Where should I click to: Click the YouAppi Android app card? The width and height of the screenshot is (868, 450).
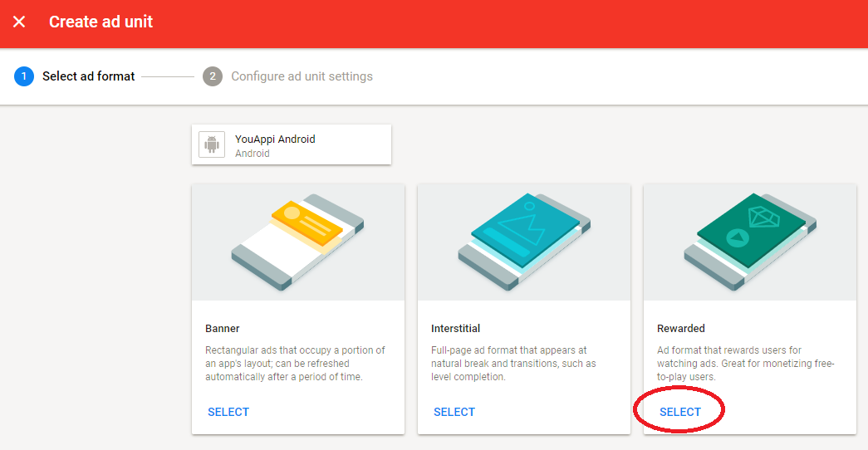click(x=291, y=145)
